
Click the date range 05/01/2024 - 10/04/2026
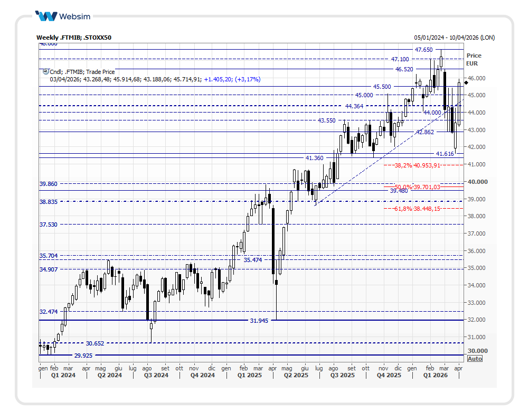pos(455,38)
